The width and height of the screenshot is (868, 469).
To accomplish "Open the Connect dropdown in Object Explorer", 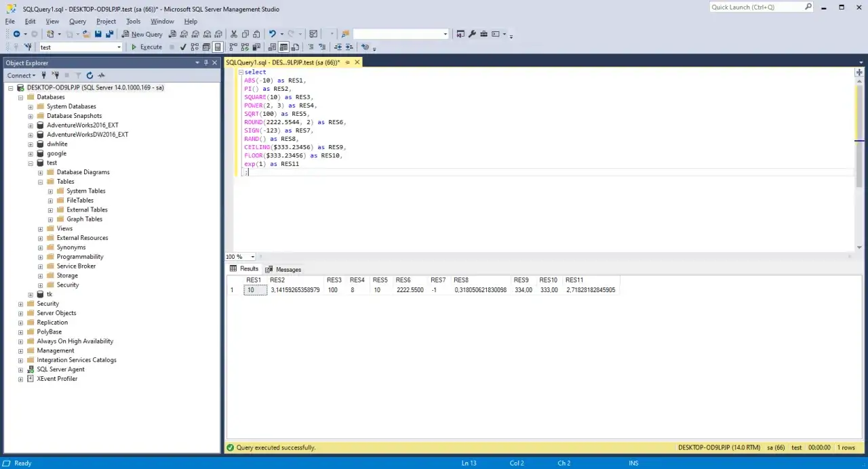I will click(21, 75).
